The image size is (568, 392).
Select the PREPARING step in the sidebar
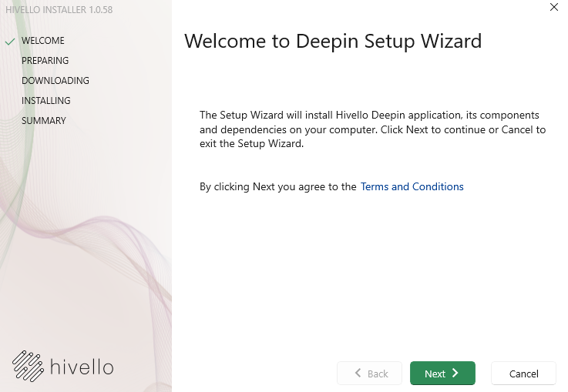45,60
